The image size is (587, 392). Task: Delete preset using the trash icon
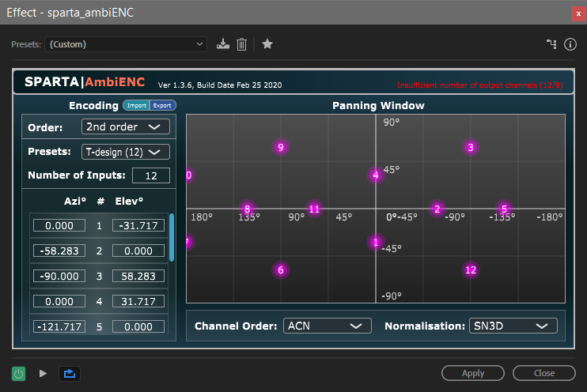coord(241,44)
